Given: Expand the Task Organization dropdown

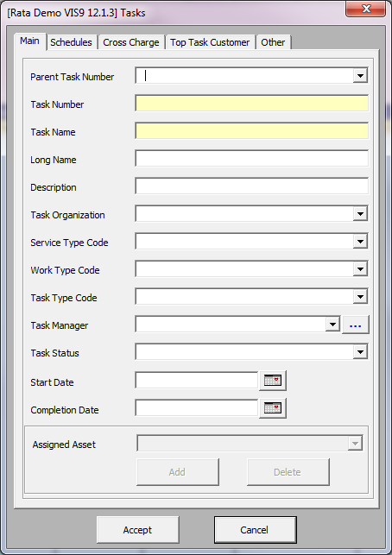Looking at the screenshot, I should pos(360,214).
